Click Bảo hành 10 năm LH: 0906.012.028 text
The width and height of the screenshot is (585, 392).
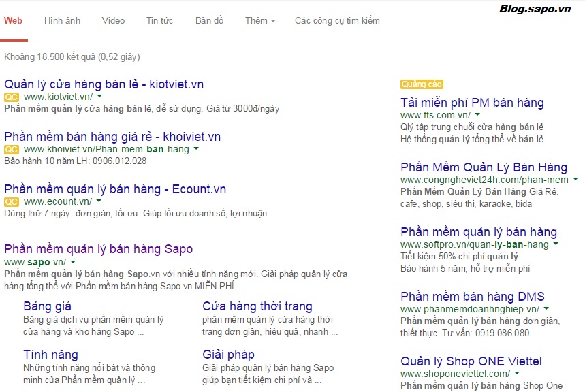(x=76, y=161)
